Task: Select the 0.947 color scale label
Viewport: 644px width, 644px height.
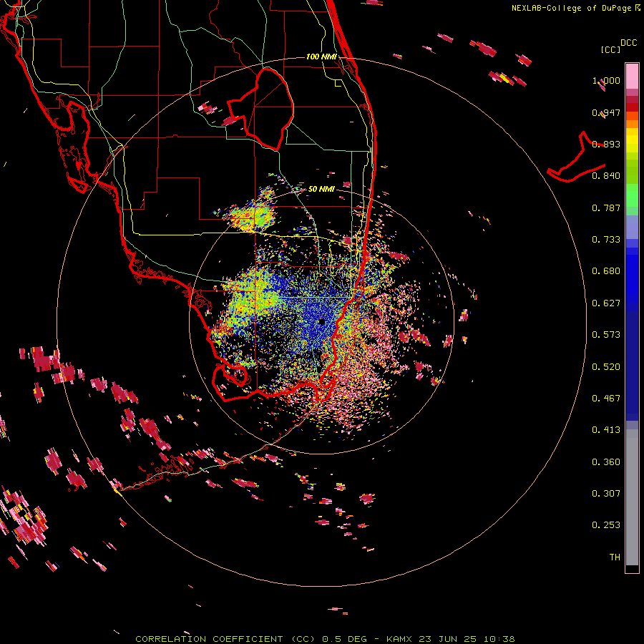Action: point(606,112)
